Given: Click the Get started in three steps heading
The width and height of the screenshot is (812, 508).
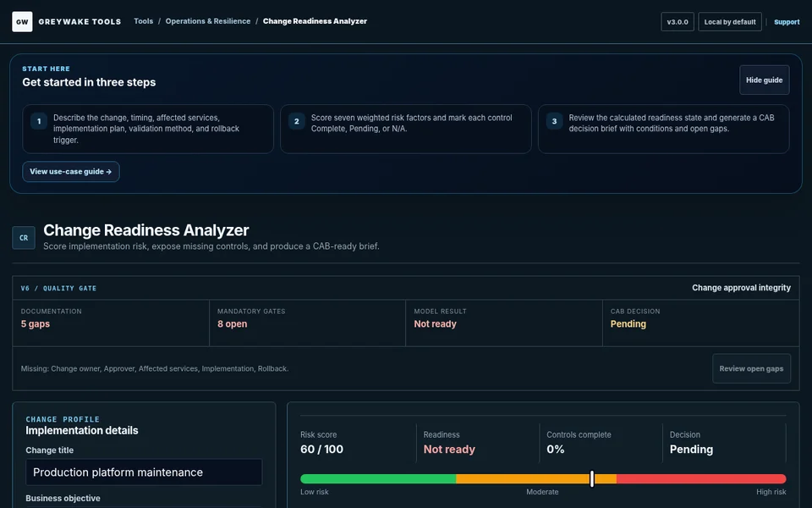Looking at the screenshot, I should (x=89, y=82).
